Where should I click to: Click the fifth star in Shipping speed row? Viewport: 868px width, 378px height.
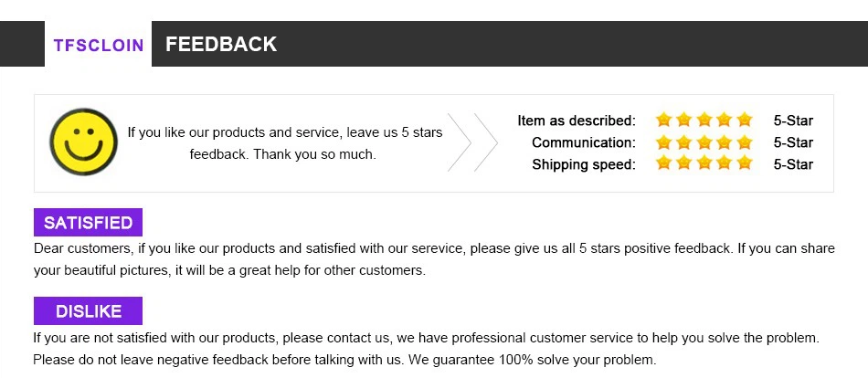(x=745, y=164)
